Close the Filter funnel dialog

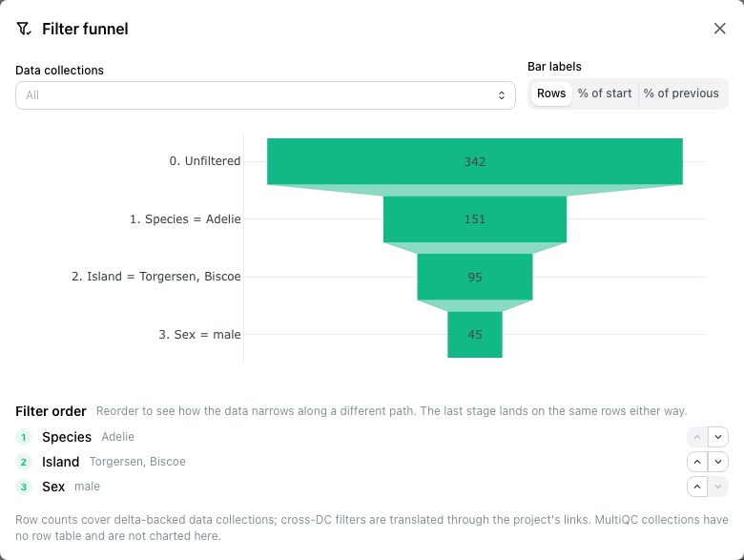pyautogui.click(x=719, y=29)
